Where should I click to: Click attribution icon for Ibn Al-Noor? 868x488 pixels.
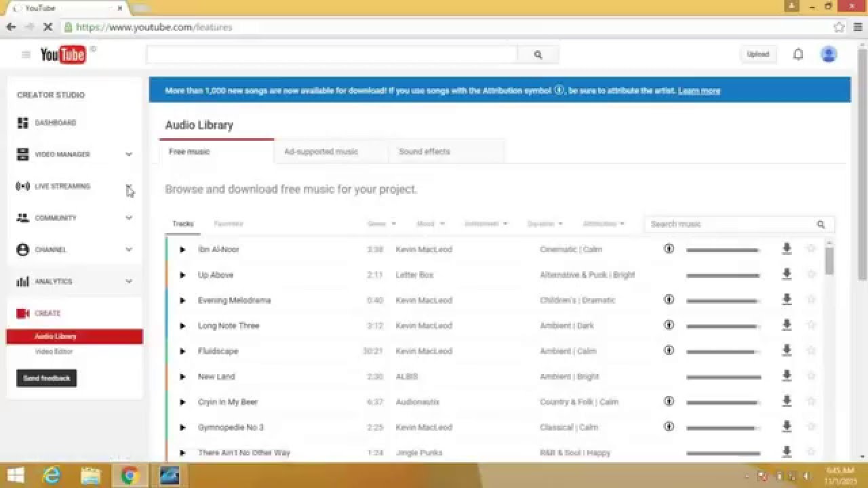[669, 249]
